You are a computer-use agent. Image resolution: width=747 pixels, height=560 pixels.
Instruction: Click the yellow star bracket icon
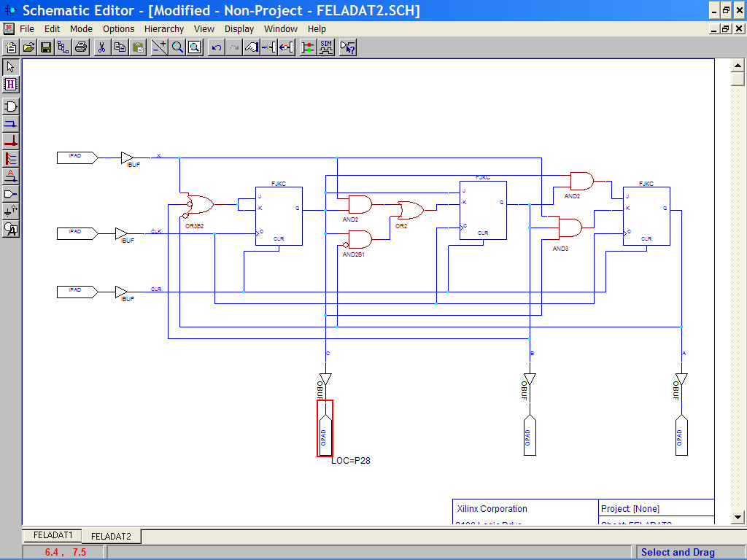(269, 47)
